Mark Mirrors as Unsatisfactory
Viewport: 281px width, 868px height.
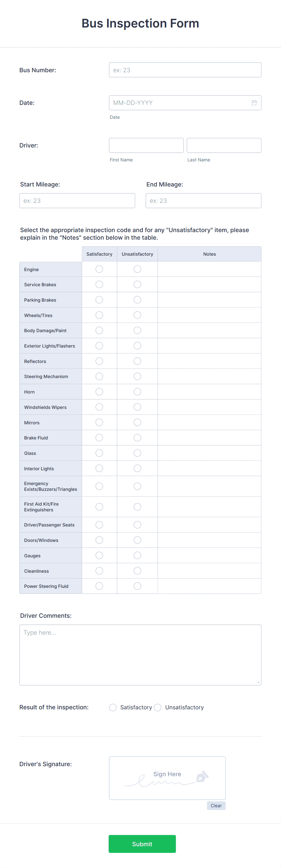pos(137,422)
